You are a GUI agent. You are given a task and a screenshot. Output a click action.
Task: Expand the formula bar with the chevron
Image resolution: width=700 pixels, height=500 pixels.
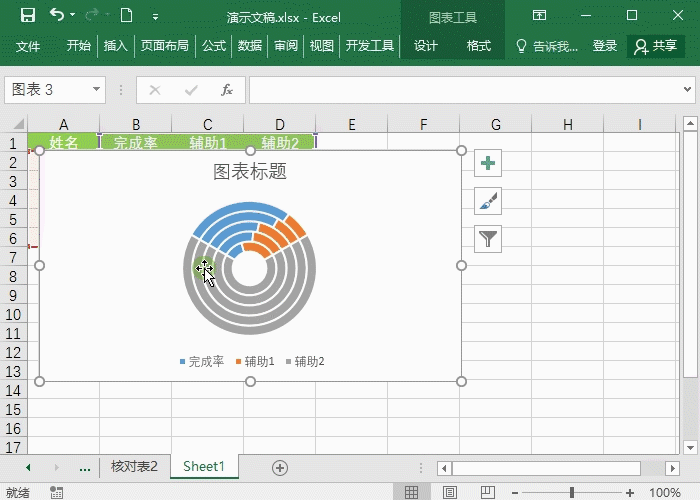pos(688,89)
